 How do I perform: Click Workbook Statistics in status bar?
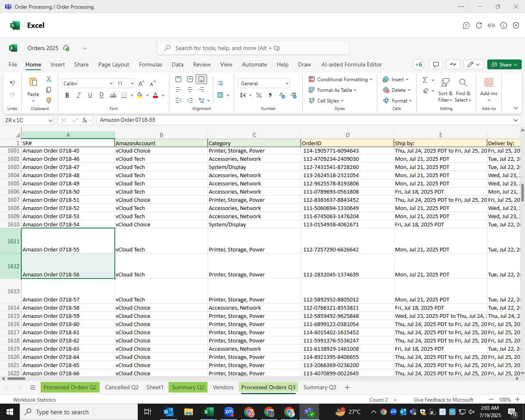point(34,400)
